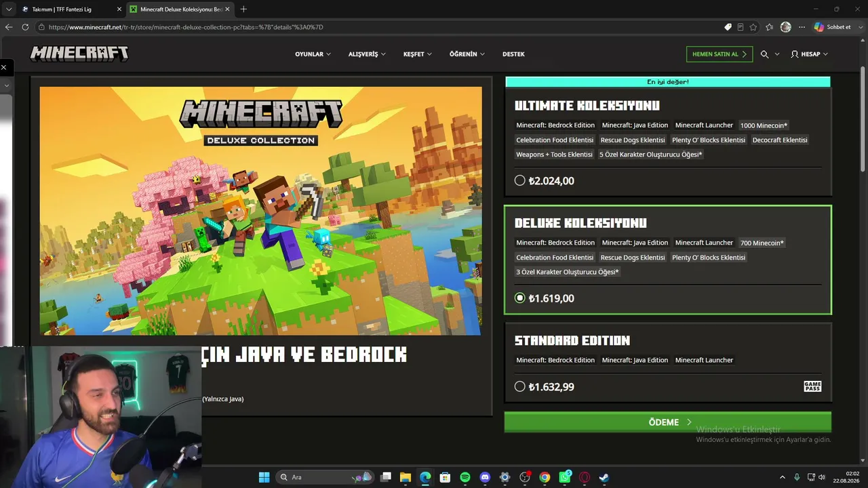The image size is (868, 488).
Task: Click the 5 Özel Karakter Oluşturucu Öğesi* tag
Action: [x=650, y=155]
